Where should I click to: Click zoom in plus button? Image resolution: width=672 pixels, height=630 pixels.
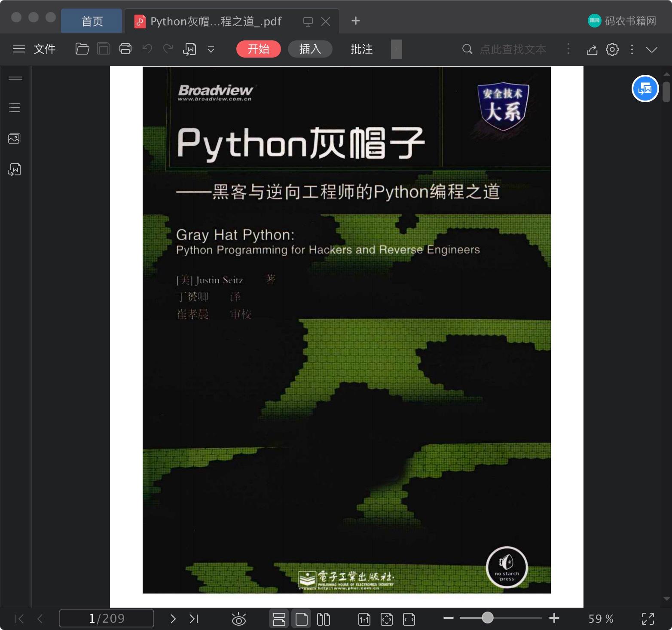pos(554,618)
